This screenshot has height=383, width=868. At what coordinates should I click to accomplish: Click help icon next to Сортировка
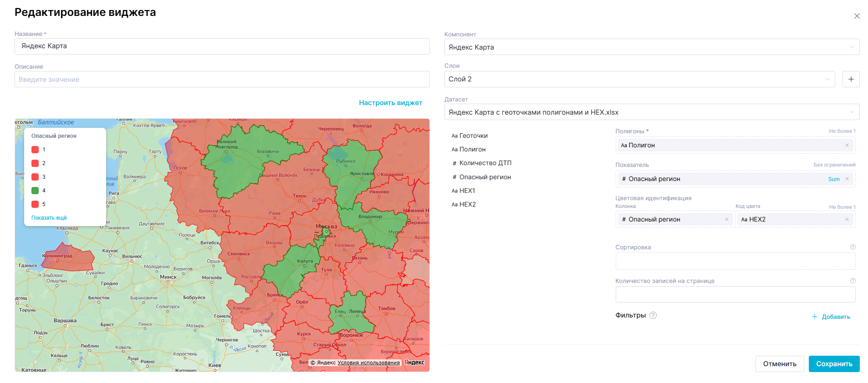point(853,247)
